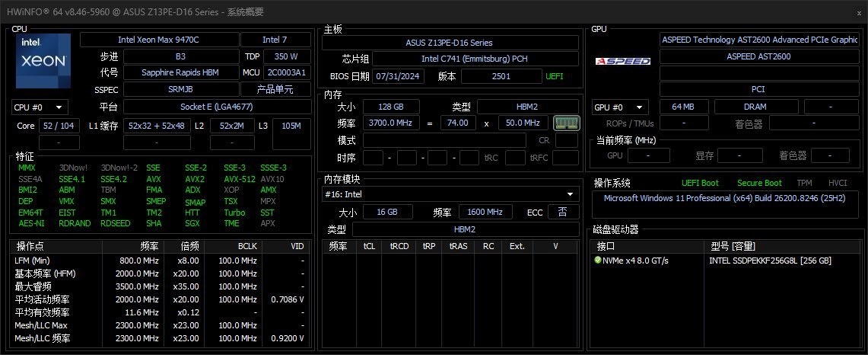Click the 操作点 column header
The height and width of the screenshot is (355, 868).
click(56, 246)
